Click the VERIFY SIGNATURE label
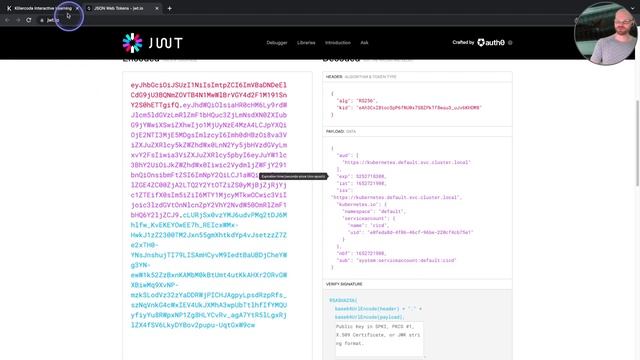The height and width of the screenshot is (360, 640). click(x=344, y=284)
